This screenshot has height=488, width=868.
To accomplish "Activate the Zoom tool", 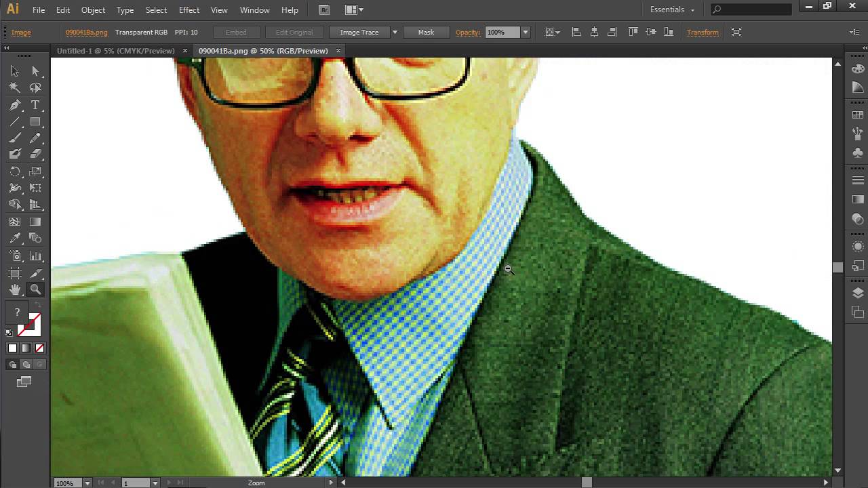I will pyautogui.click(x=34, y=289).
